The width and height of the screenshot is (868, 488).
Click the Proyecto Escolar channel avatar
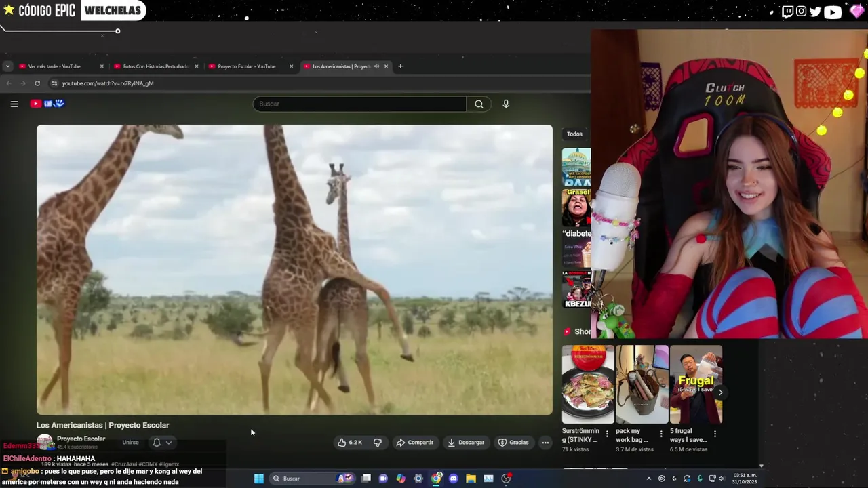pos(45,443)
